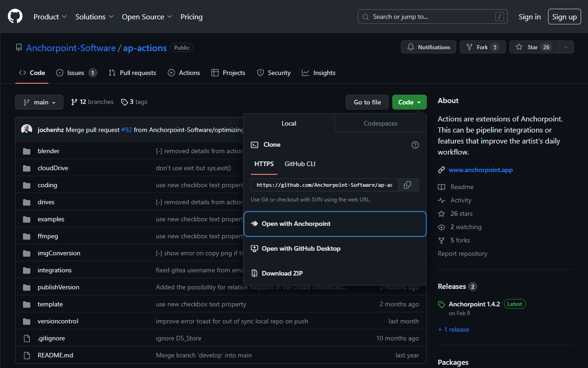Open the blender folder

click(x=48, y=151)
